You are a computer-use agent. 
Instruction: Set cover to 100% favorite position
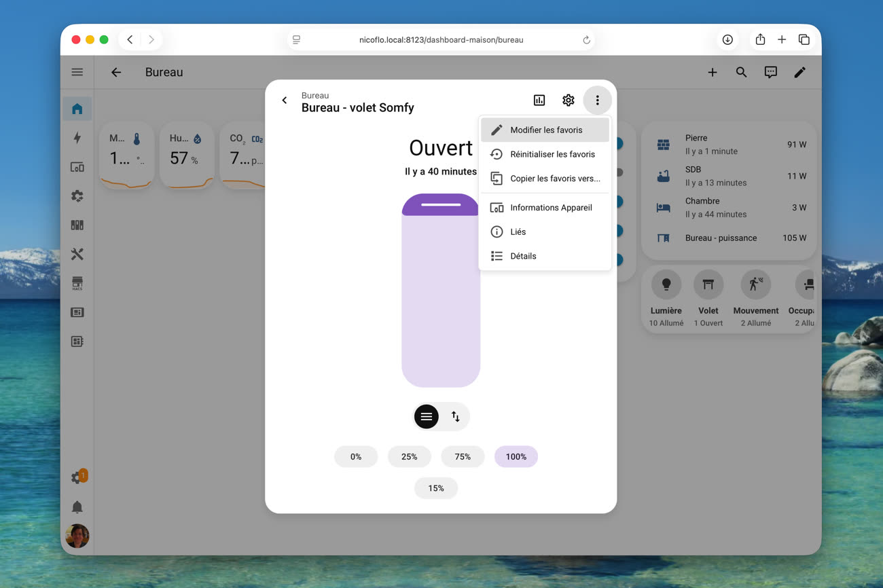click(516, 457)
